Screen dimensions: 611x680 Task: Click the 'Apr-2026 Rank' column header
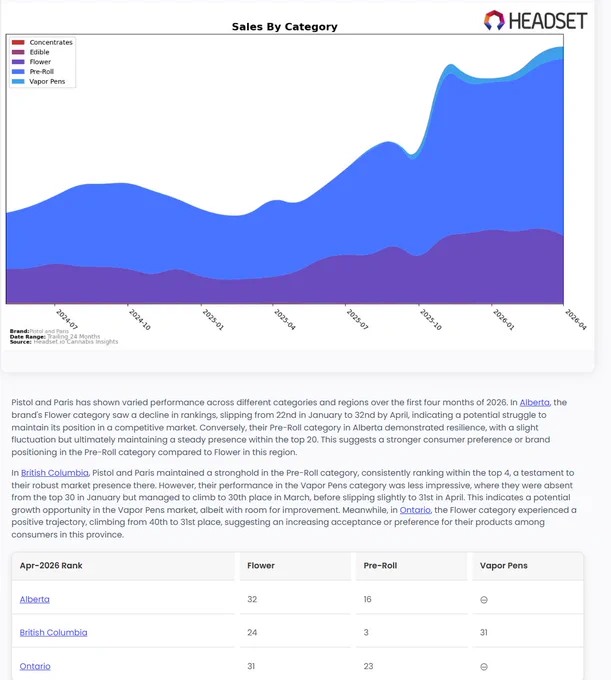[x=51, y=566]
